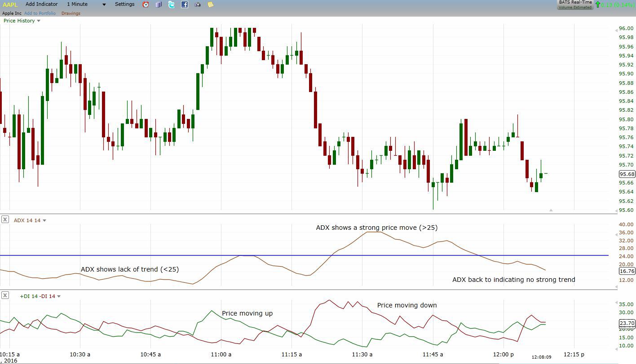Click the Volume Estimated link
The height and width of the screenshot is (364, 636).
(x=575, y=7)
